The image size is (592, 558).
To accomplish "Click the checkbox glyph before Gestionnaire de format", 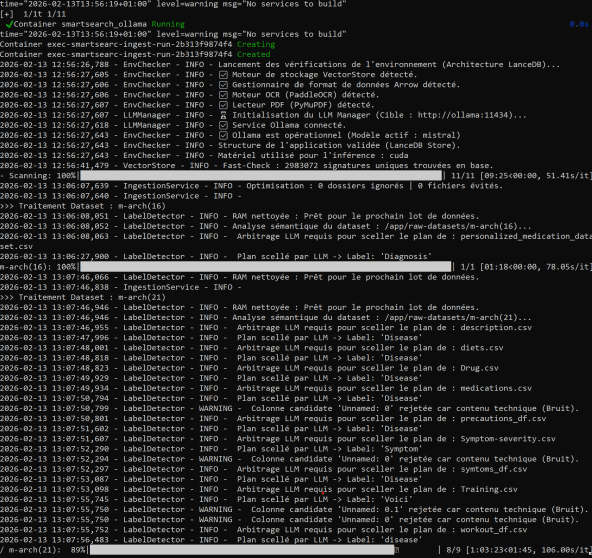I will coord(223,85).
